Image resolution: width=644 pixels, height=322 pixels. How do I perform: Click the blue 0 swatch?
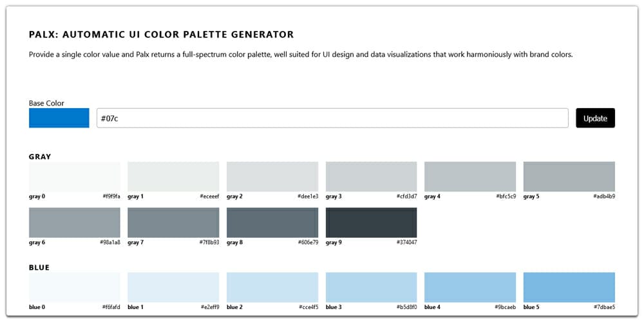[75, 287]
